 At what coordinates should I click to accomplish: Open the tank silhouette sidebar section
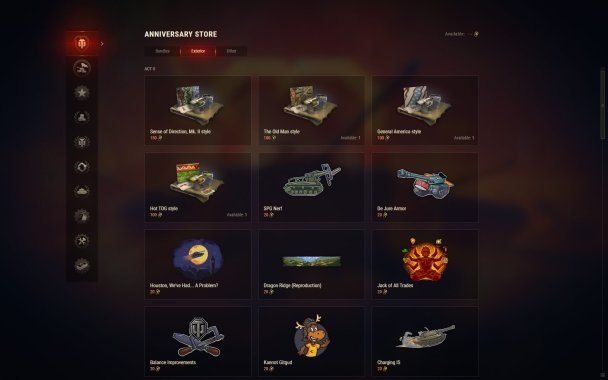click(x=81, y=191)
